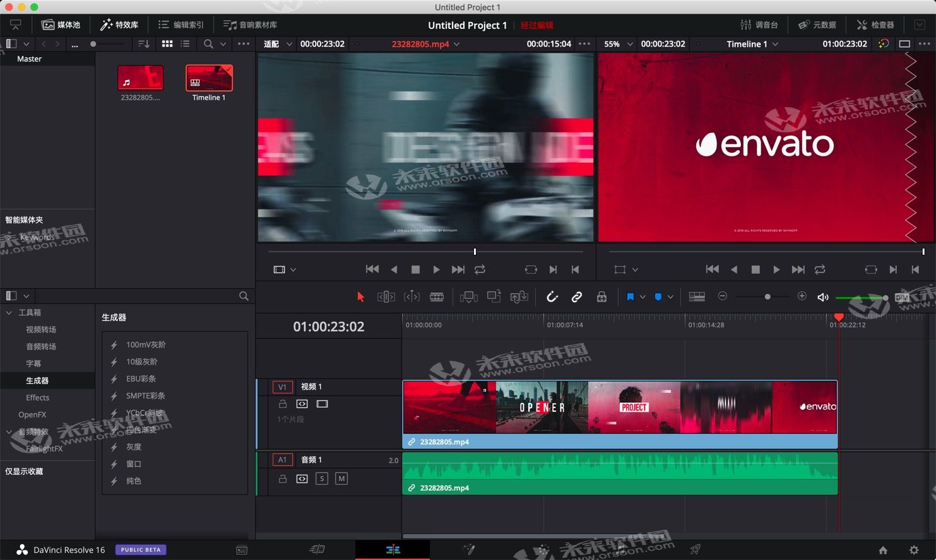936x560 pixels.
Task: Select the Trim Edit mode tool
Action: pos(386,297)
